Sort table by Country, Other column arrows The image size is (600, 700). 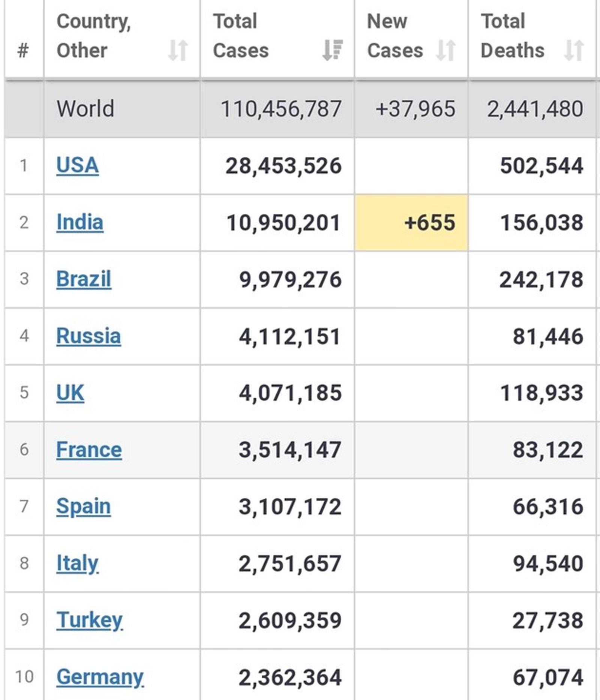click(178, 50)
